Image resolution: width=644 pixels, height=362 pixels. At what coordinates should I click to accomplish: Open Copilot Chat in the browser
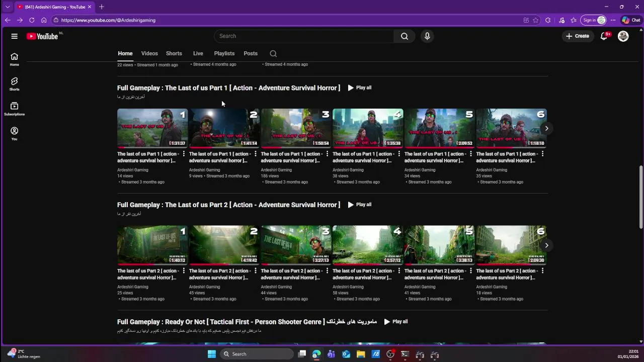pyautogui.click(x=631, y=20)
